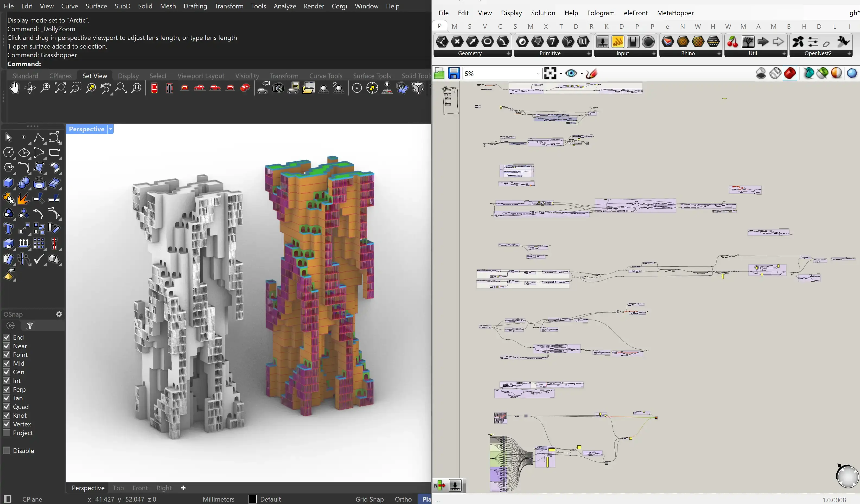Toggle the Vertex osnap checkbox
This screenshot has width=860, height=504.
(7, 424)
